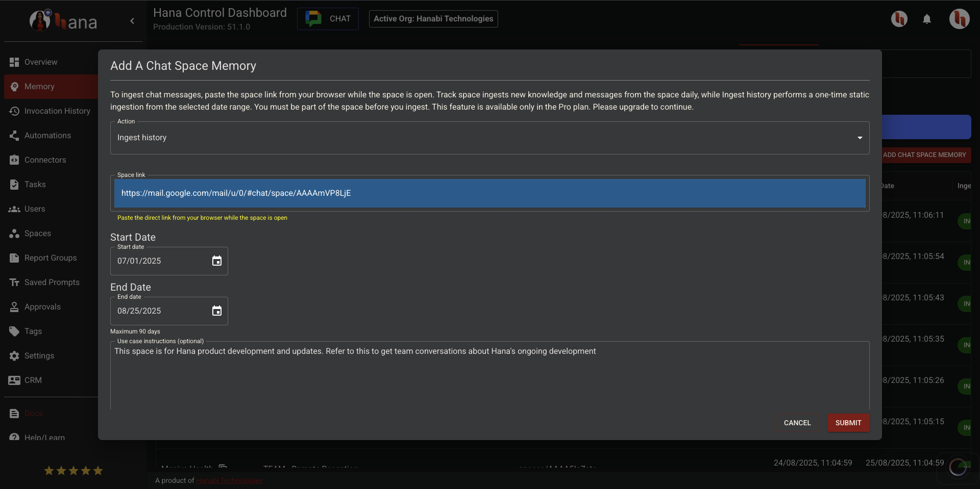Open the CHAT button in the header
This screenshot has width=980, height=489.
[328, 19]
